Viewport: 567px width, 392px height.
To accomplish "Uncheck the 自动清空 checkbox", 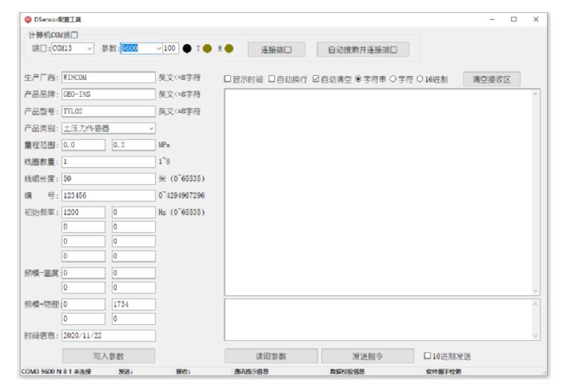I will tap(316, 79).
